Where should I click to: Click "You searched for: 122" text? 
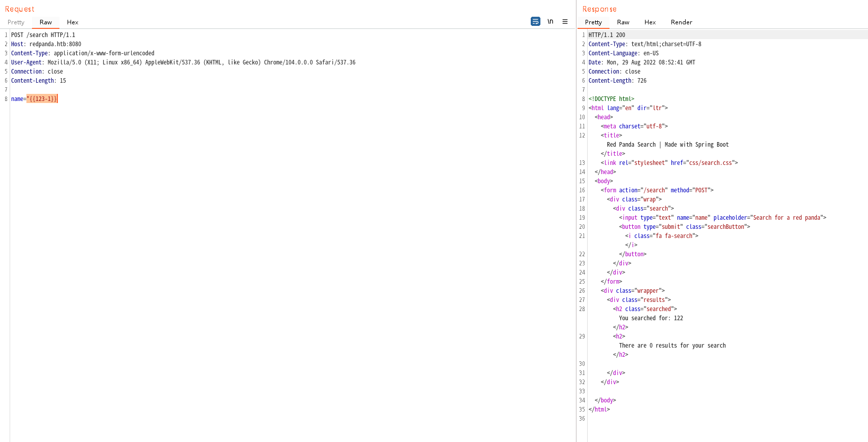[651, 318]
